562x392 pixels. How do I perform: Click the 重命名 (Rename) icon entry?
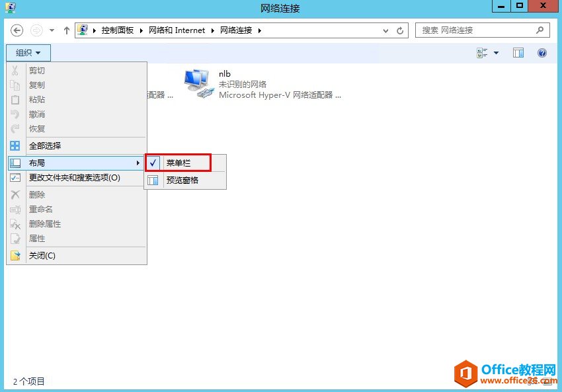(x=15, y=209)
